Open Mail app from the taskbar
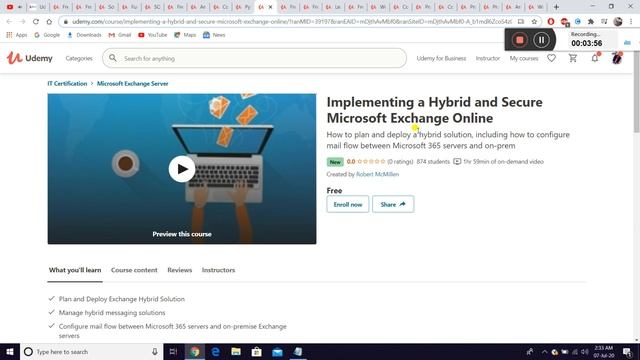The height and width of the screenshot is (360, 640). (x=277, y=351)
